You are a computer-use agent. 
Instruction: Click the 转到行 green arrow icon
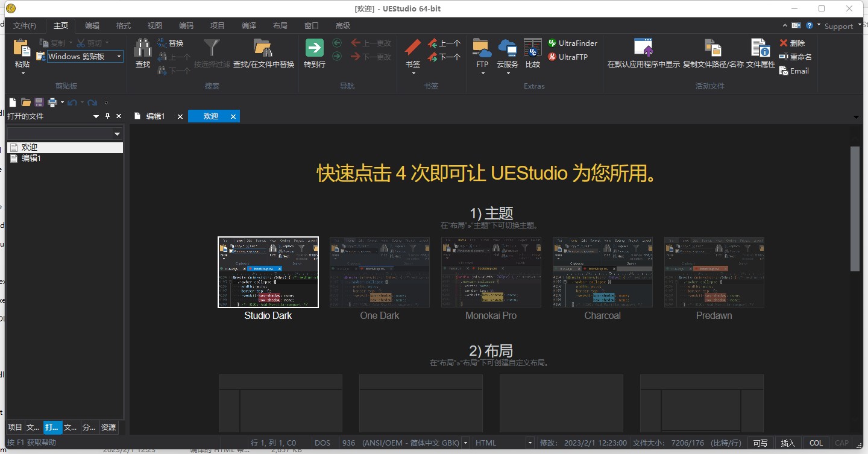(315, 48)
